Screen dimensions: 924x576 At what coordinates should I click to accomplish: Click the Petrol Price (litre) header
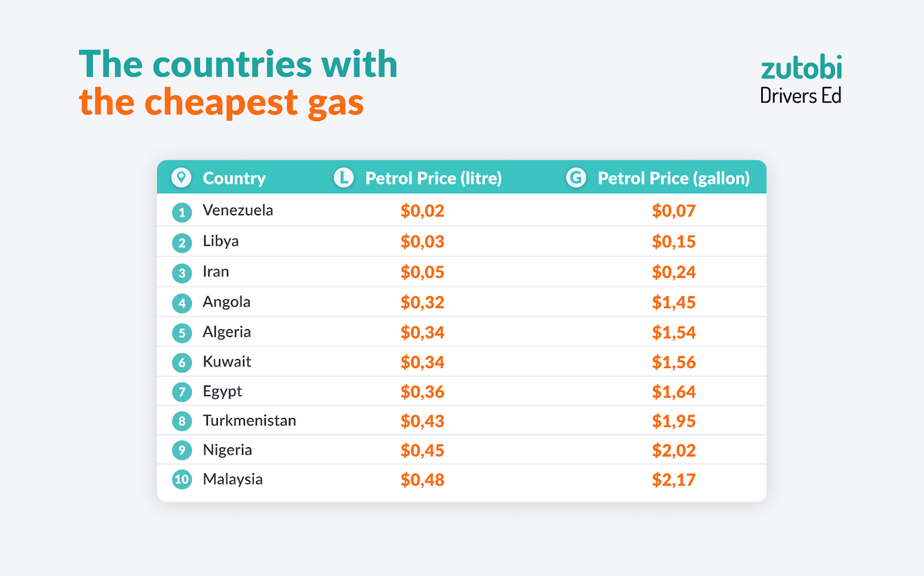(x=433, y=178)
